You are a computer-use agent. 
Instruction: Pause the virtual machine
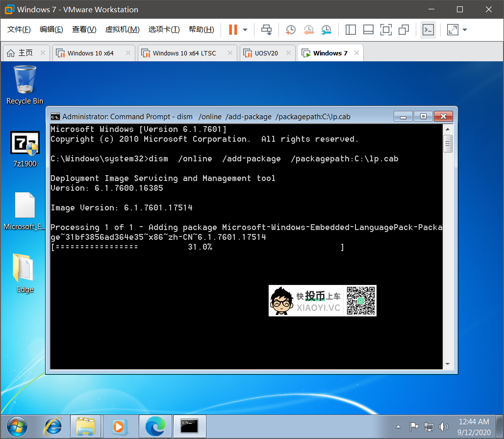(233, 29)
